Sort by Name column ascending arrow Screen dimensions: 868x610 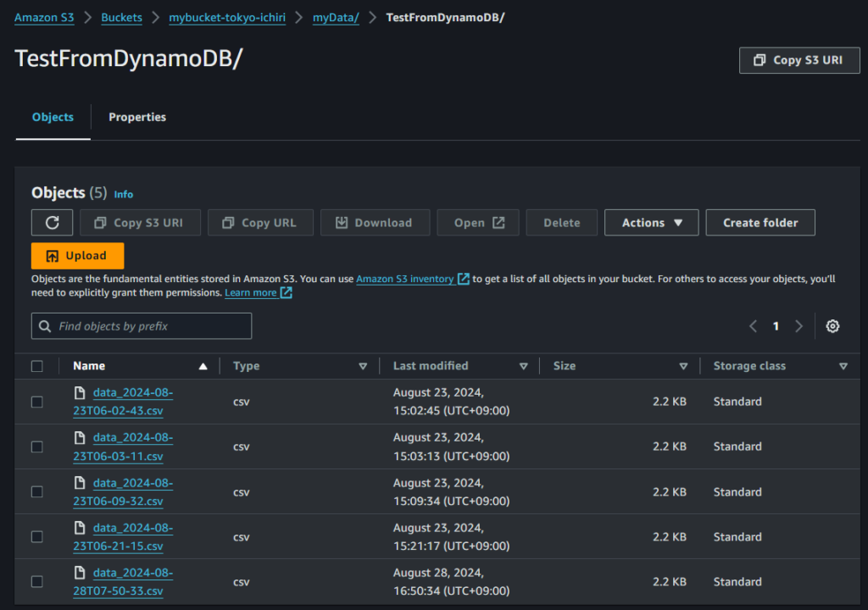203,366
